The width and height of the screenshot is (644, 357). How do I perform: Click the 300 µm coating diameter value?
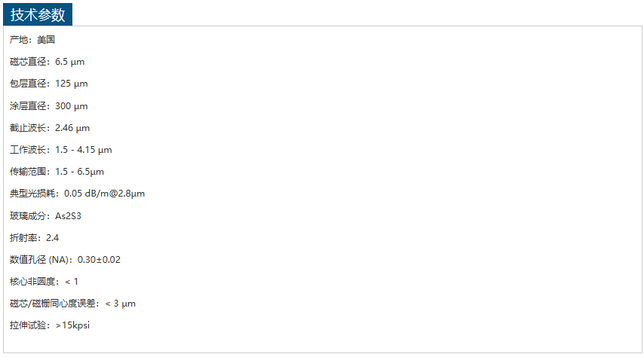pos(72,106)
